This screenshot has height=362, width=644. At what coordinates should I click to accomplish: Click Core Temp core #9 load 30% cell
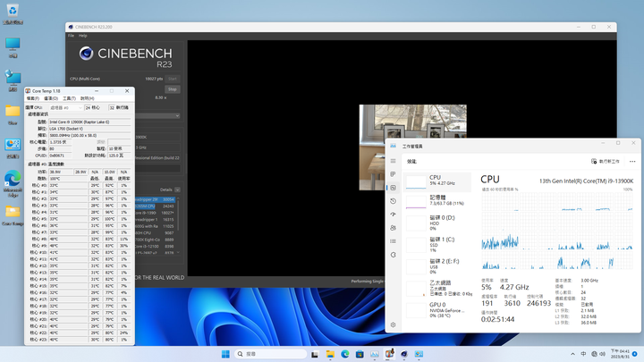tap(123, 246)
